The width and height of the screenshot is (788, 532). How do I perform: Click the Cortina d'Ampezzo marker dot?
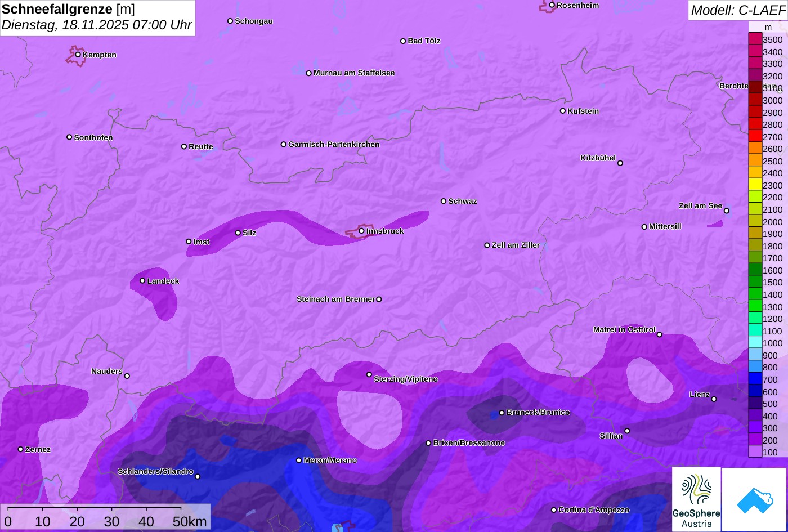click(x=553, y=510)
